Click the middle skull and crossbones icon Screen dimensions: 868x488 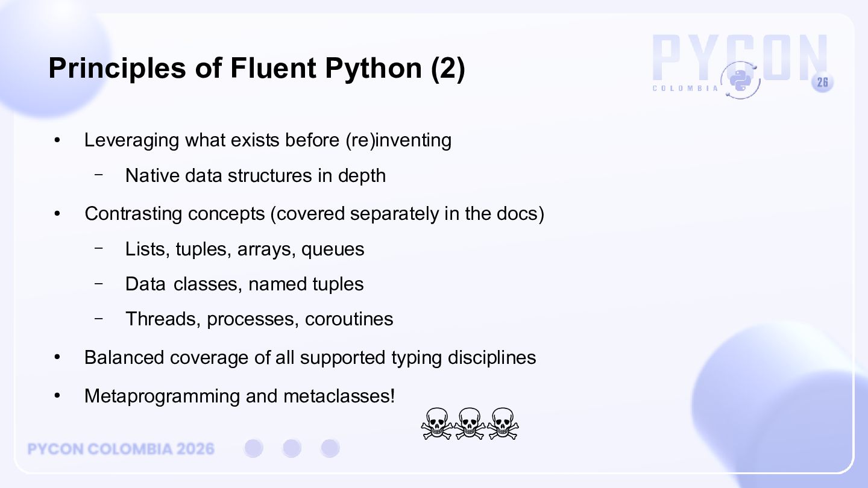(470, 424)
